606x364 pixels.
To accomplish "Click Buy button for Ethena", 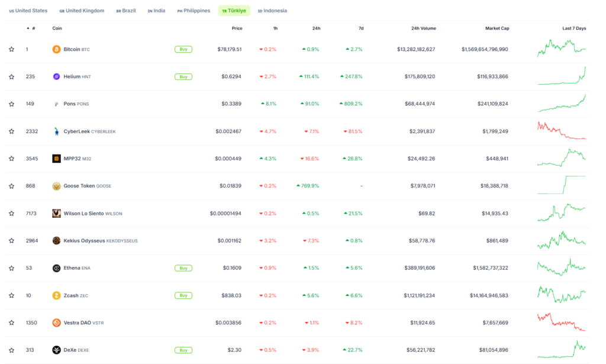I will (x=183, y=268).
